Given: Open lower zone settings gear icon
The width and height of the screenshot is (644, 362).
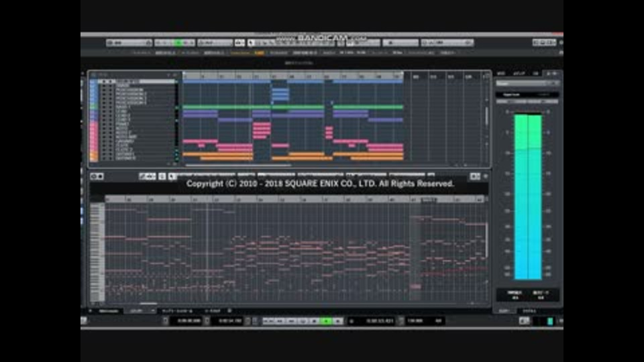Looking at the screenshot, I should [229, 310].
